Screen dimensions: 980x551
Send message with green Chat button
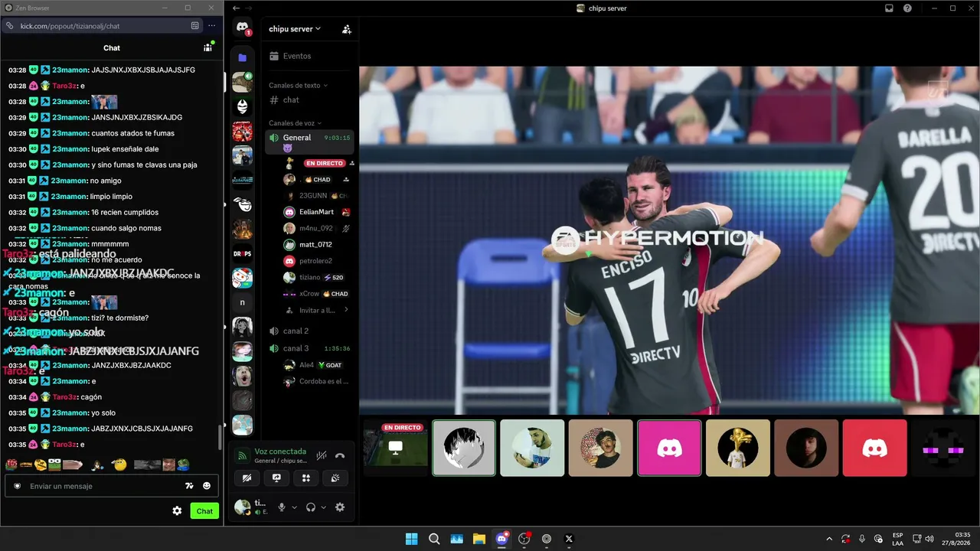pyautogui.click(x=204, y=511)
